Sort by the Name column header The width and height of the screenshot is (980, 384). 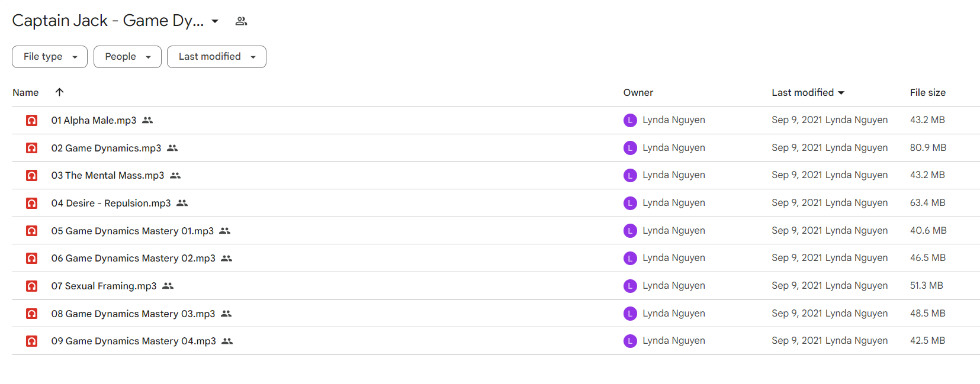pyautogui.click(x=25, y=92)
